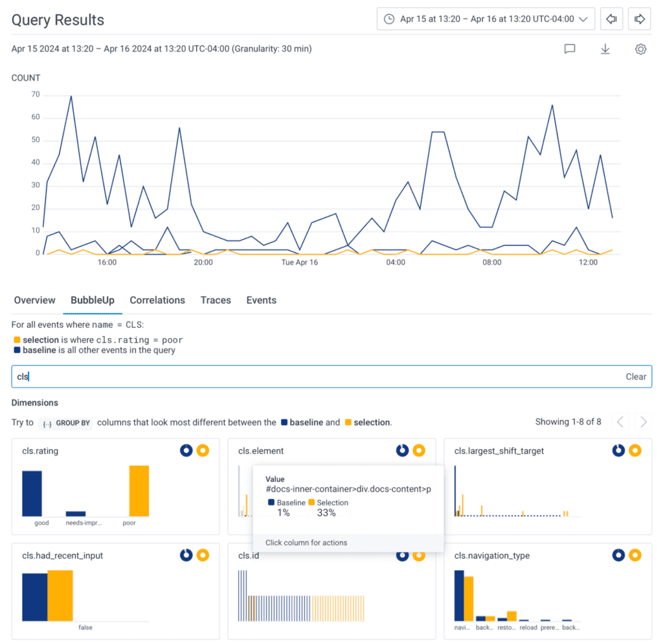The image size is (663, 644).
Task: Click selection donut icon on cls.had_recent_input card
Action: [203, 555]
